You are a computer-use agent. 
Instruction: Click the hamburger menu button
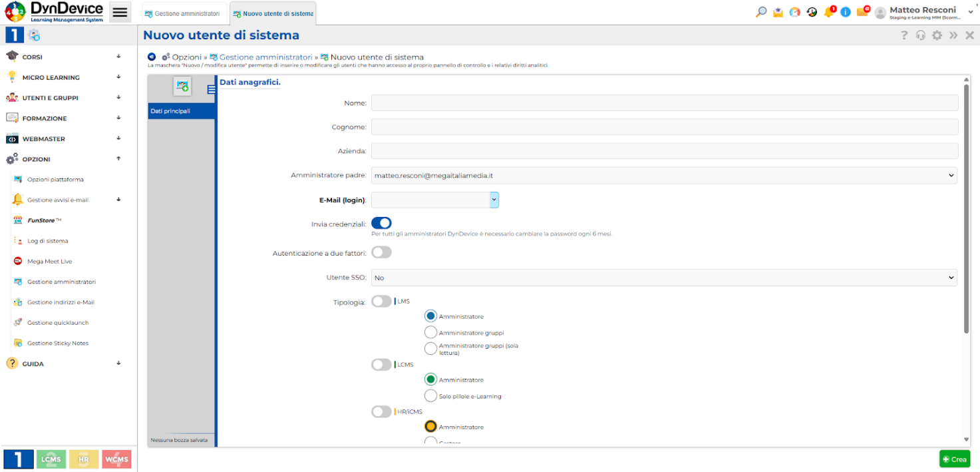pos(120,12)
